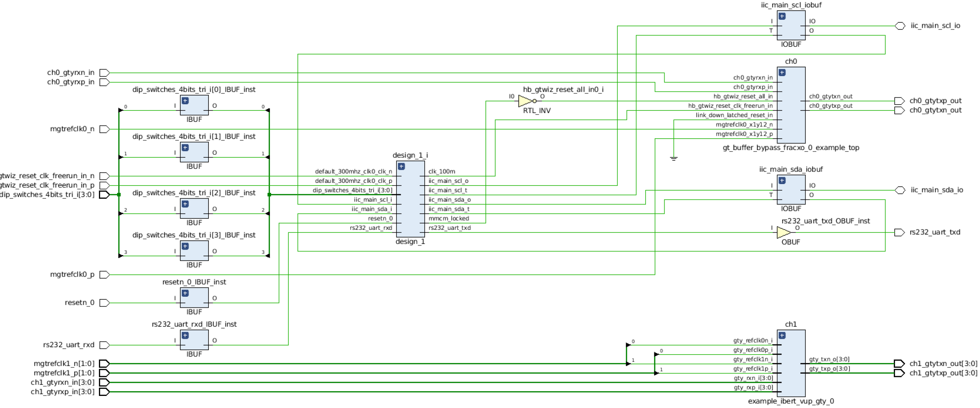Viewport: 980px width, 408px height.
Task: Click the gty_rxn_i[3:0] pin on ch1
Action: tap(753, 378)
